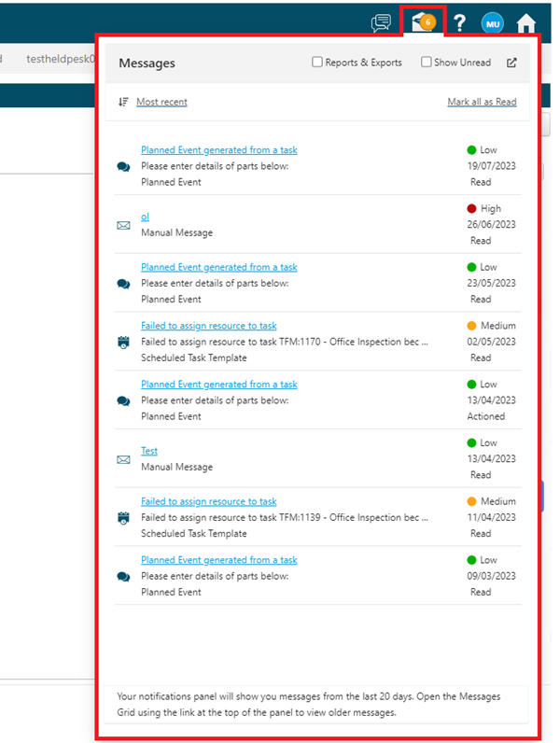Open the help question mark icon
The image size is (560, 743).
click(459, 22)
